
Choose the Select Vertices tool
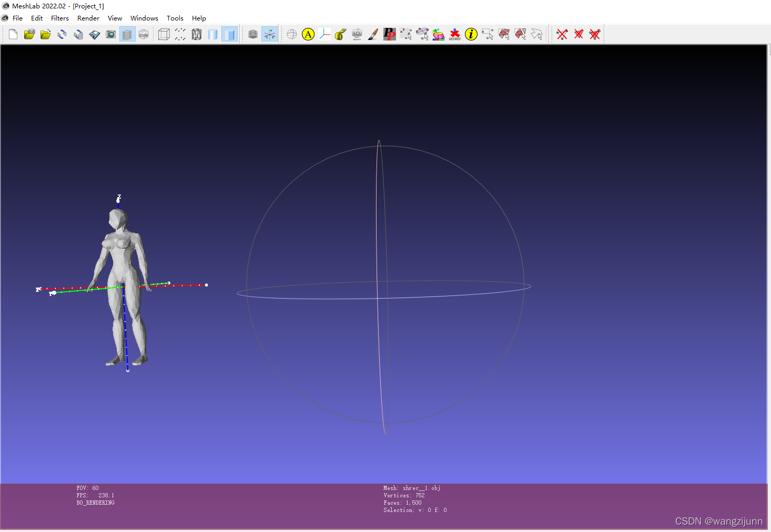click(x=488, y=34)
